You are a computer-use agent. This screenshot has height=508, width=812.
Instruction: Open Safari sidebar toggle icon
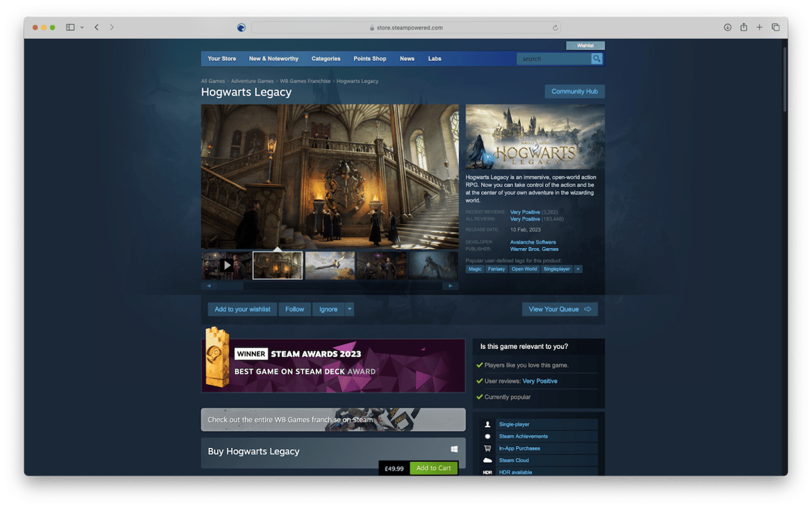(70, 27)
